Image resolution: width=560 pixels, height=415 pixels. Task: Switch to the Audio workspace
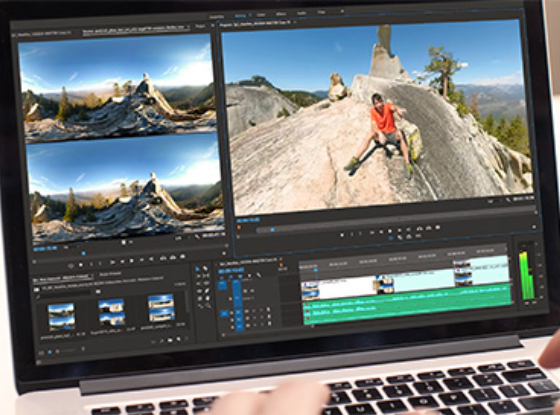click(301, 13)
